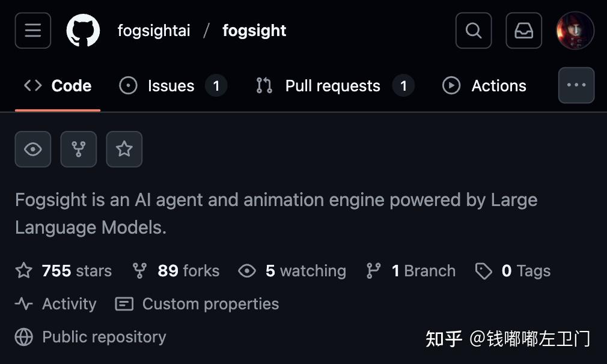Click the fogsight repository name link
The height and width of the screenshot is (364, 607).
click(254, 31)
